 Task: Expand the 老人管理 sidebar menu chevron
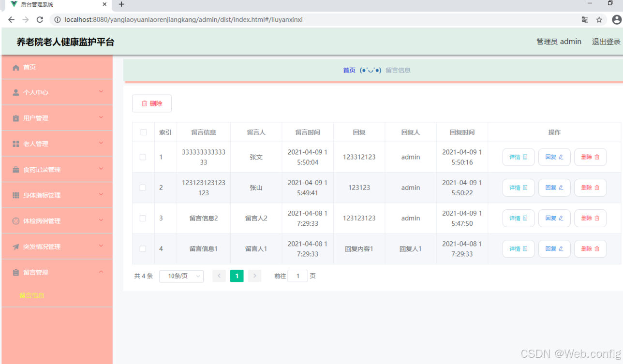101,143
